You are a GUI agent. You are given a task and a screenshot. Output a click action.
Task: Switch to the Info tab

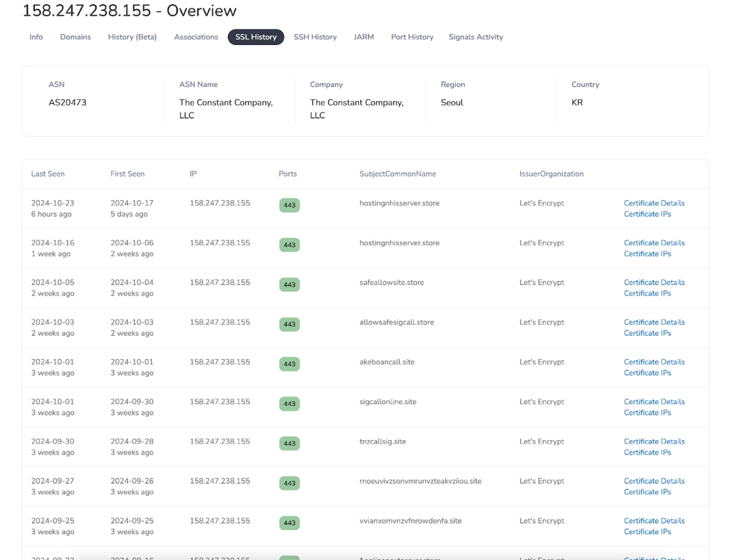(x=36, y=37)
